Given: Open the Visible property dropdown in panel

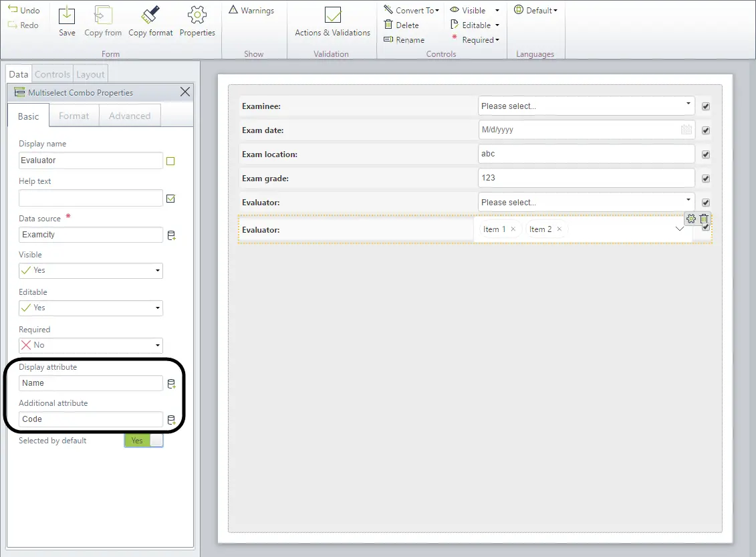Looking at the screenshot, I should click(91, 271).
